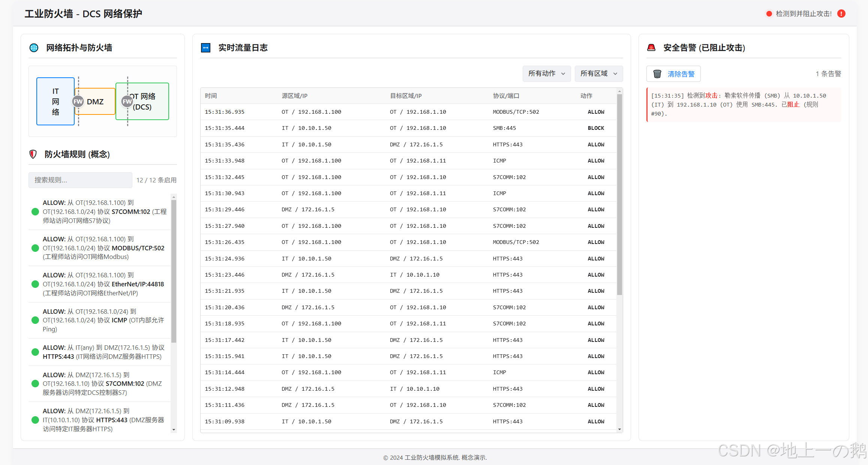
Task: Toggle the ICMP OT internal ping rule dot
Action: (x=35, y=320)
